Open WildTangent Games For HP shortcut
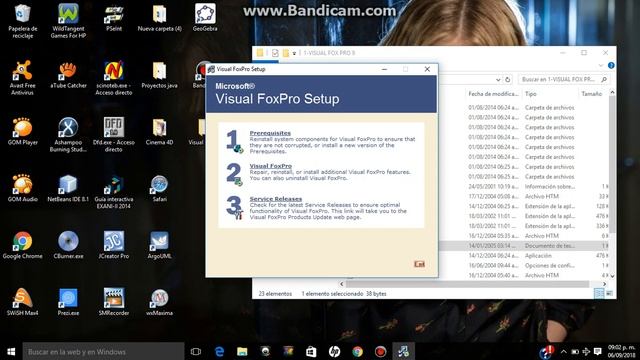Image resolution: width=640 pixels, height=360 pixels. click(x=68, y=20)
